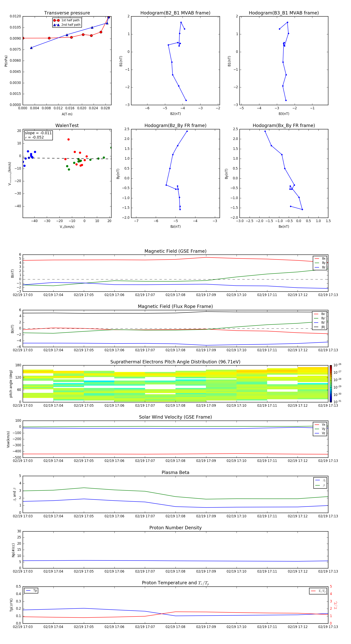Select the "Hodogram(B2_B1 MVAB frame)" title
Screen dimensions: 351x644
click(x=175, y=13)
